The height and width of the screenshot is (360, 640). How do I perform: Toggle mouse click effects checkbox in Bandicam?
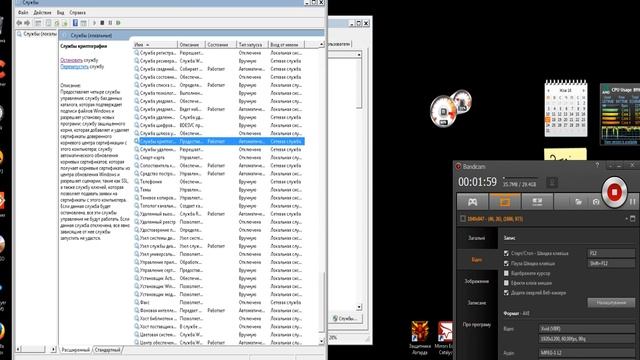(x=506, y=283)
